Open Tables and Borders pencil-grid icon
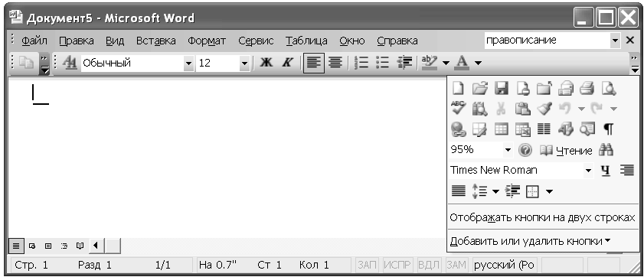644x277 pixels. tap(479, 129)
